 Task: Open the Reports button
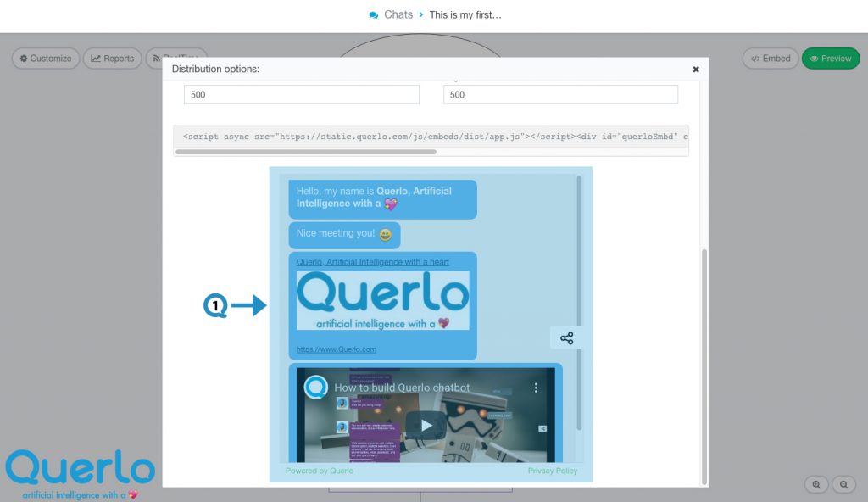113,59
